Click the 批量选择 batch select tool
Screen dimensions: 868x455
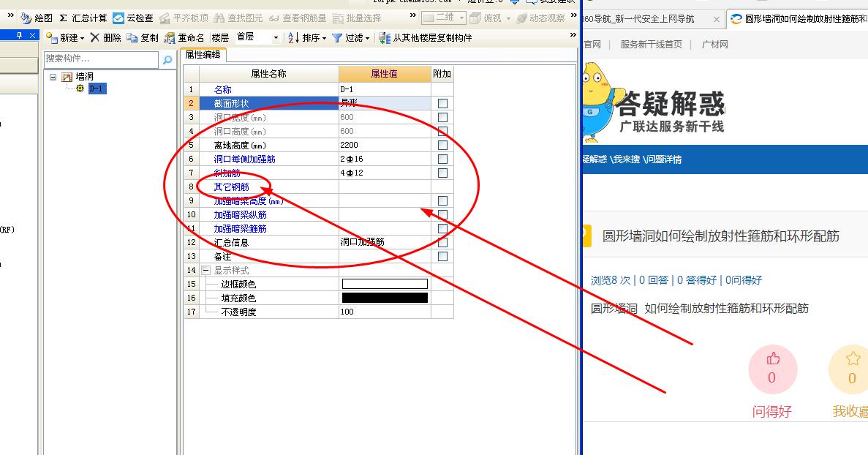coord(357,18)
